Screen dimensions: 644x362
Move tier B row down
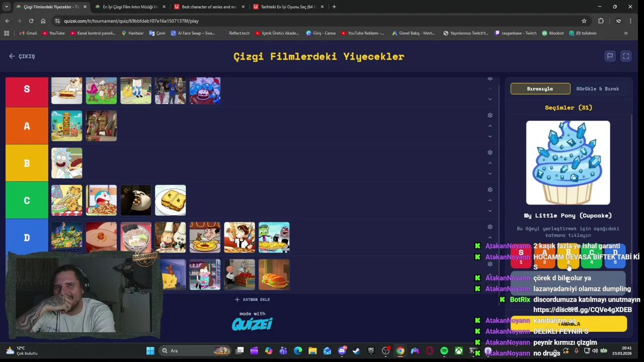[490, 173]
